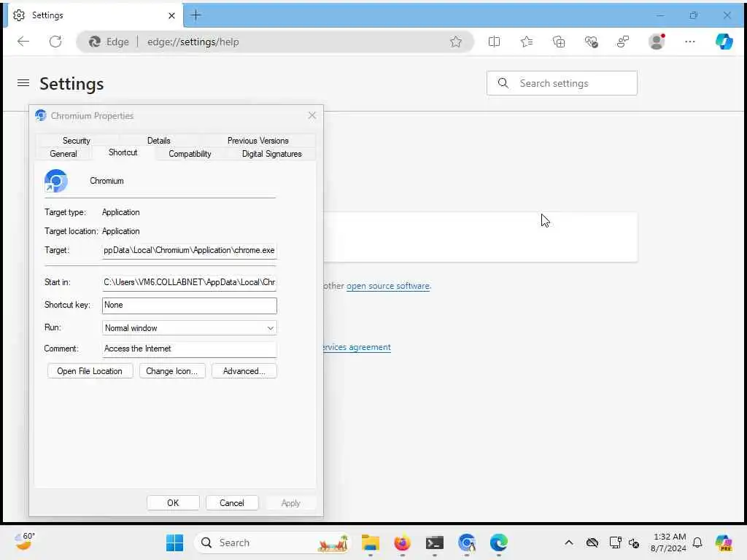Screen dimensions: 747x560
Task: Switch to the General tab
Action: [x=63, y=154]
